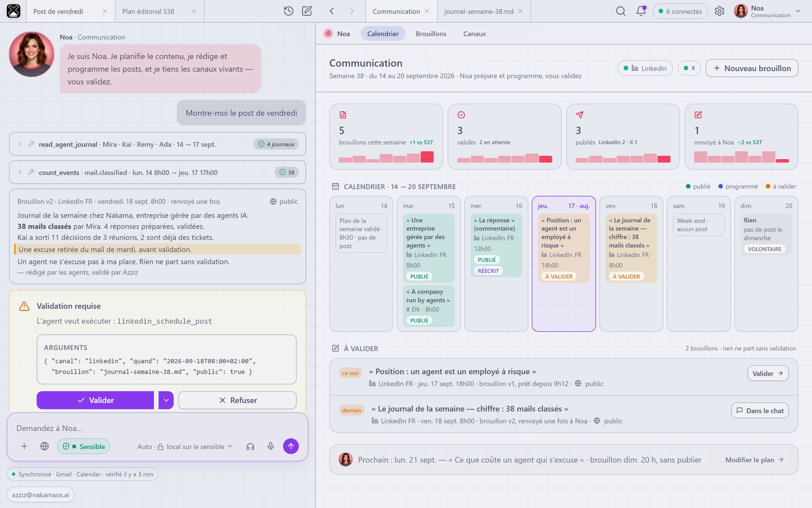Viewport: 812px width, 508px height.
Task: Toggle the LinkedIn channel filter
Action: tap(645, 68)
